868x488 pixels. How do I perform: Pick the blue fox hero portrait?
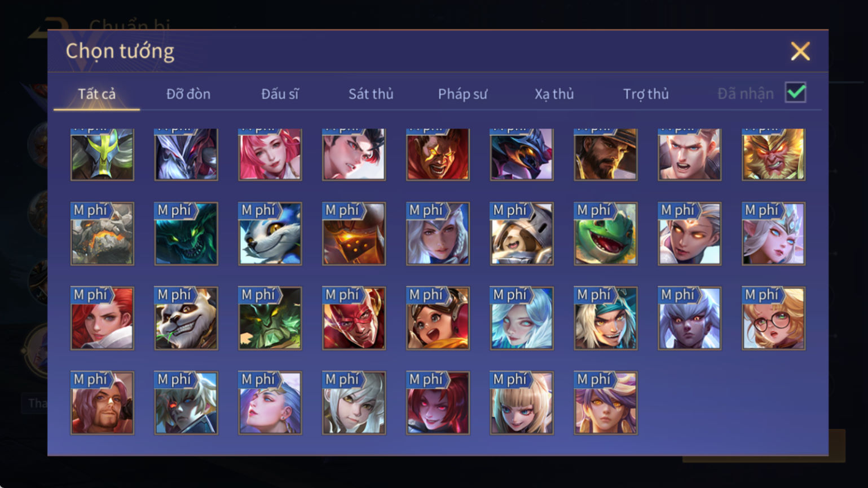[x=270, y=234]
